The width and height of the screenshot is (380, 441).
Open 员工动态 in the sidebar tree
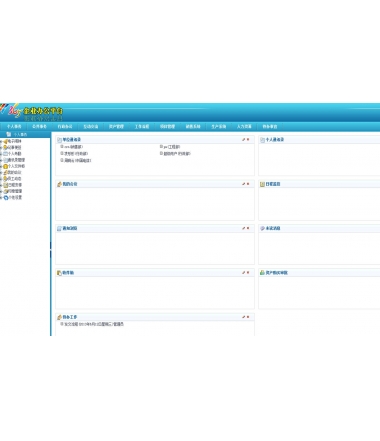click(15, 179)
